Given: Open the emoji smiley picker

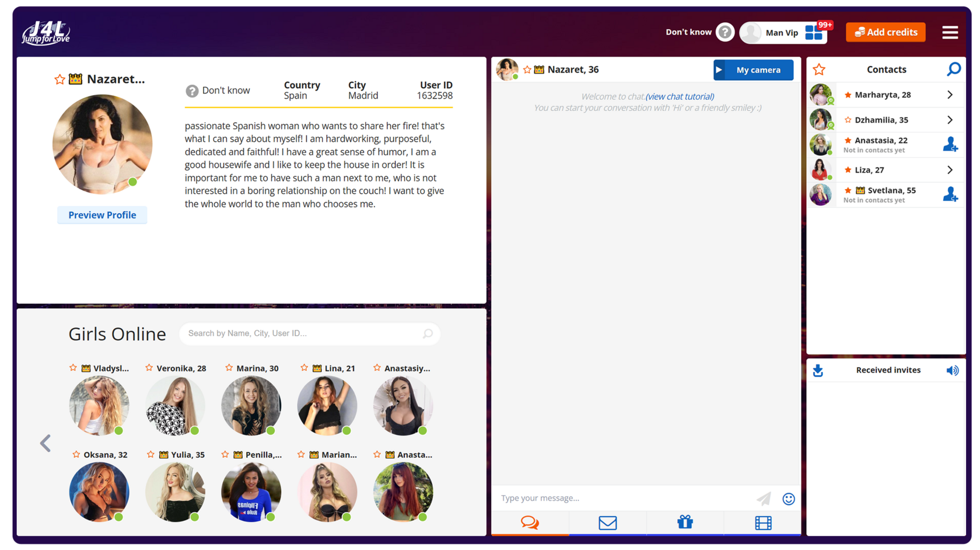Looking at the screenshot, I should point(788,499).
